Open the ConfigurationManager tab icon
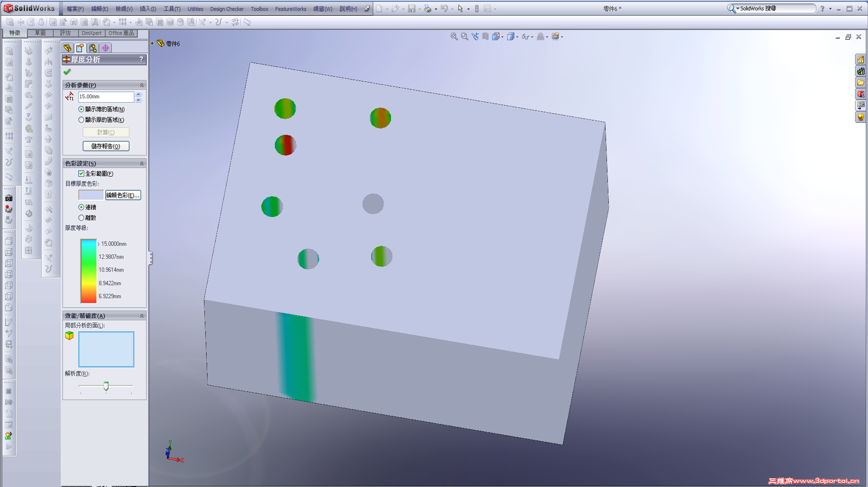 93,48
